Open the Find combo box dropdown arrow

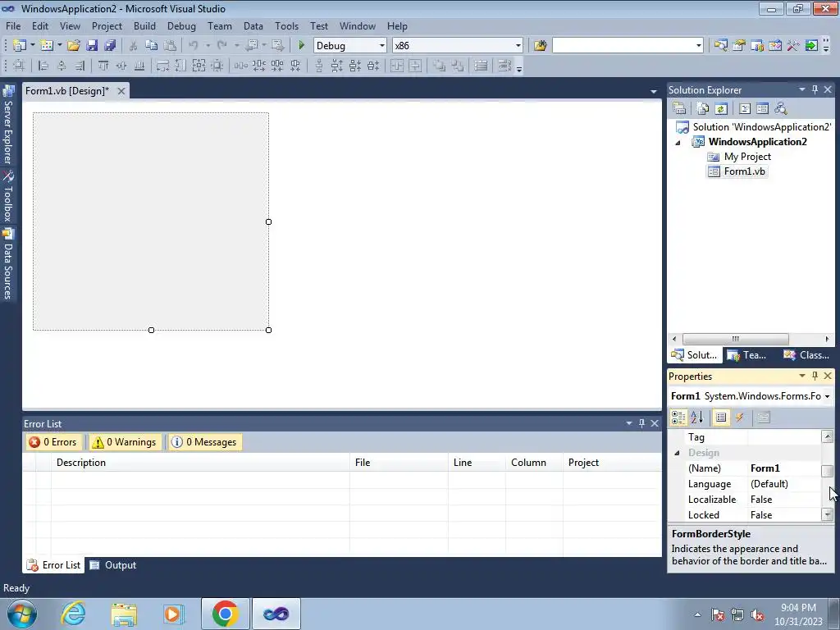click(x=699, y=46)
